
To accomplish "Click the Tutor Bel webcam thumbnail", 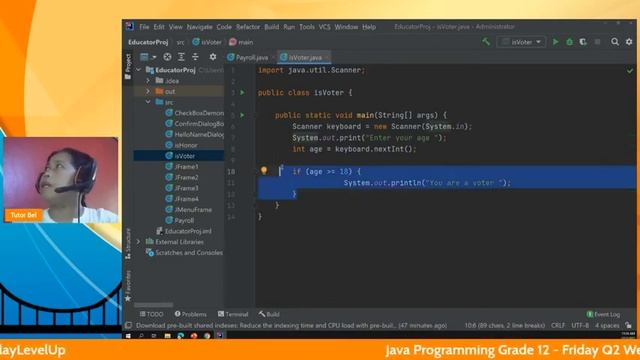I will point(61,180).
